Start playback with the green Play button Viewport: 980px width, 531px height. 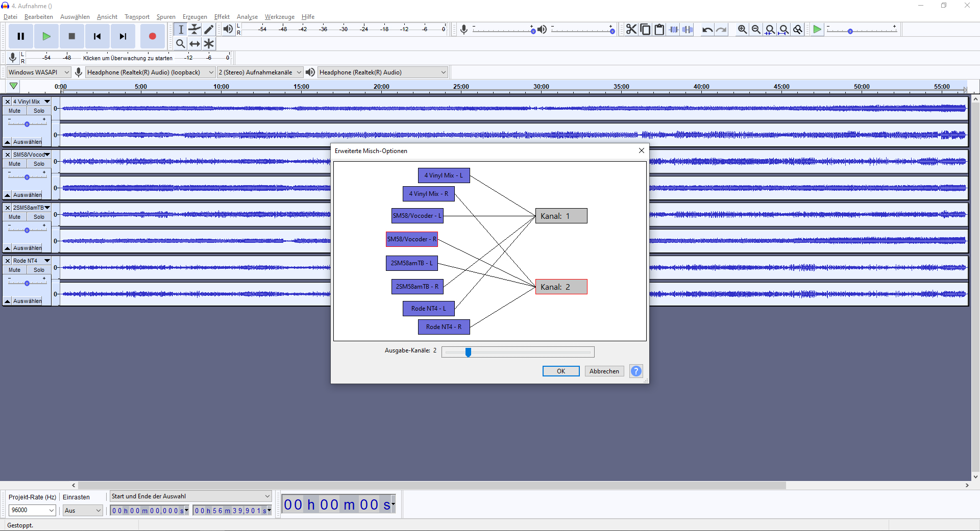(46, 36)
